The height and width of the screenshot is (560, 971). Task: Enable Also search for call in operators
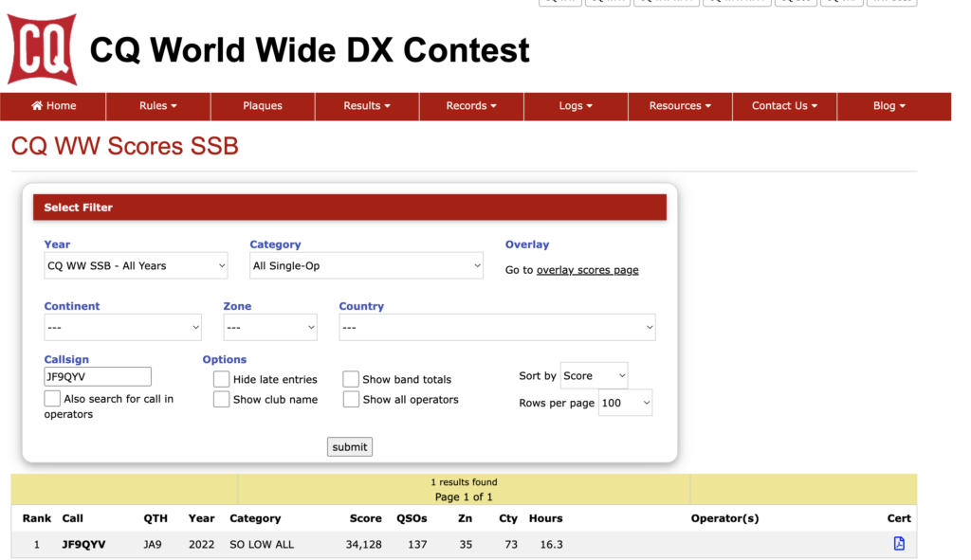[x=53, y=399]
